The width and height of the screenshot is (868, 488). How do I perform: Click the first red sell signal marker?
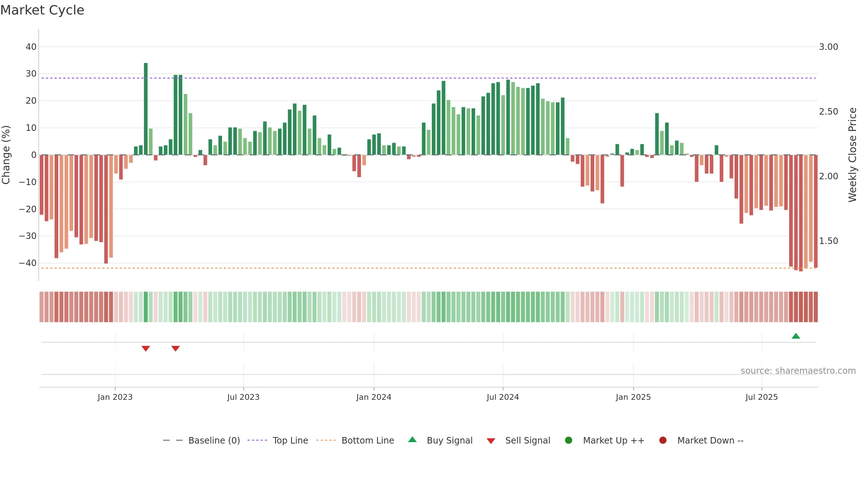click(146, 348)
